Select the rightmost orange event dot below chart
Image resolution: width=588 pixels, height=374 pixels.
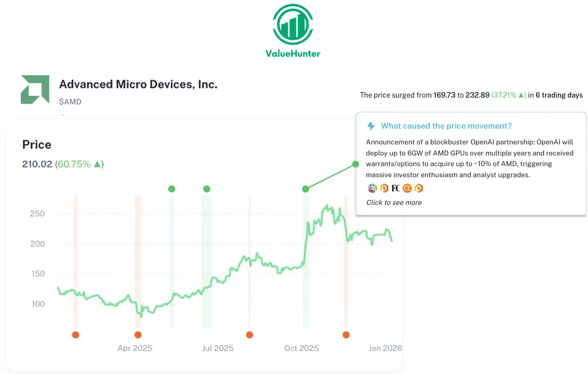coord(346,335)
